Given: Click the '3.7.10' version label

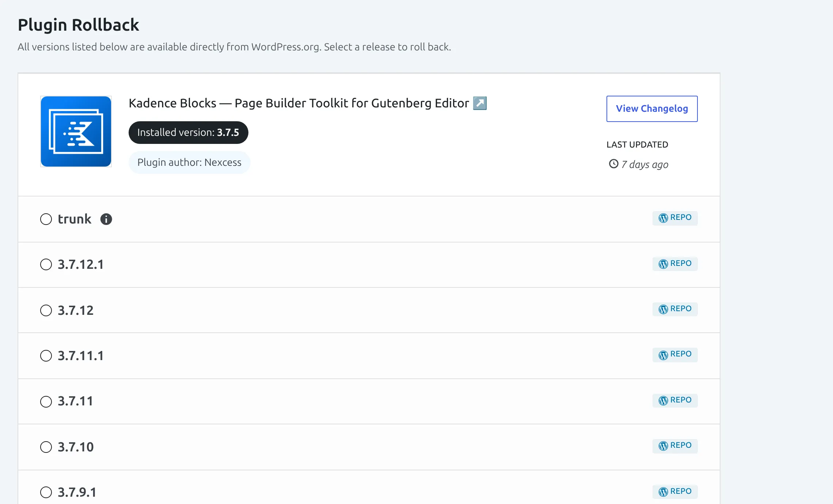Looking at the screenshot, I should (76, 447).
